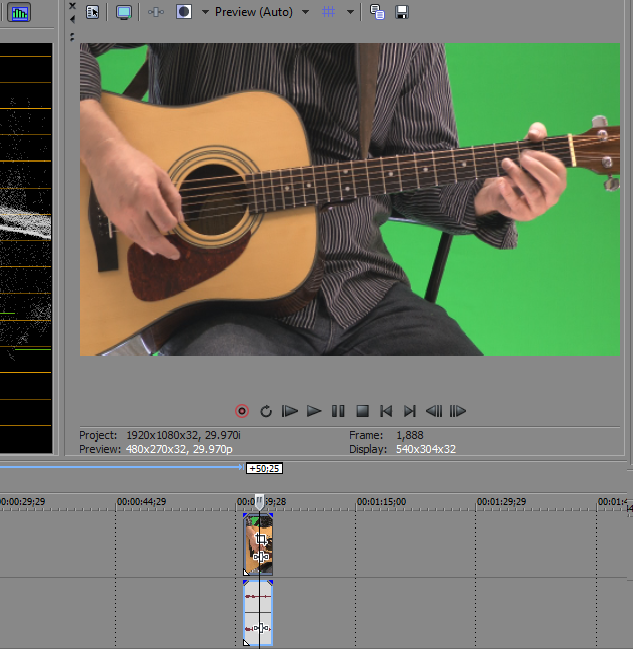Copy snapshot to clipboard
This screenshot has width=633, height=649.
coord(377,12)
